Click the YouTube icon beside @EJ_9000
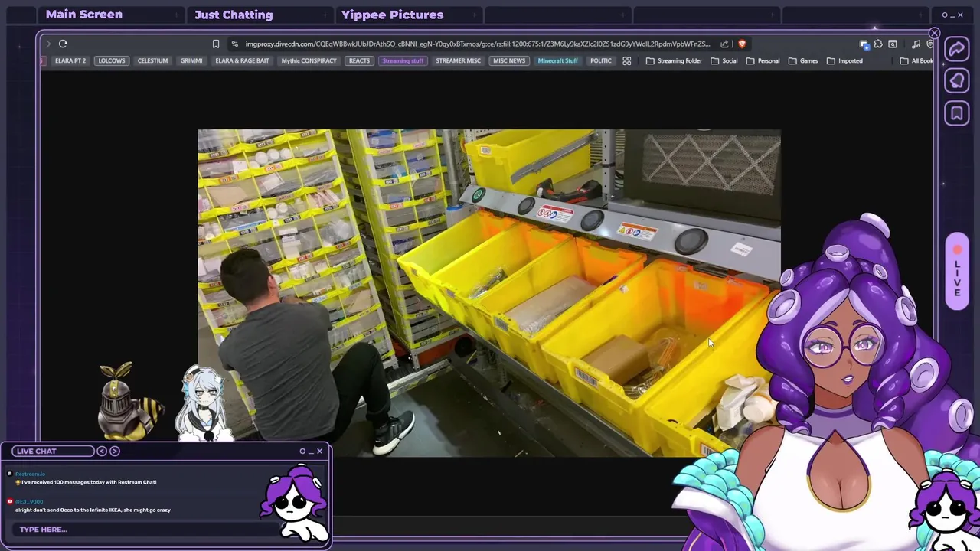This screenshot has height=551, width=980. point(10,501)
